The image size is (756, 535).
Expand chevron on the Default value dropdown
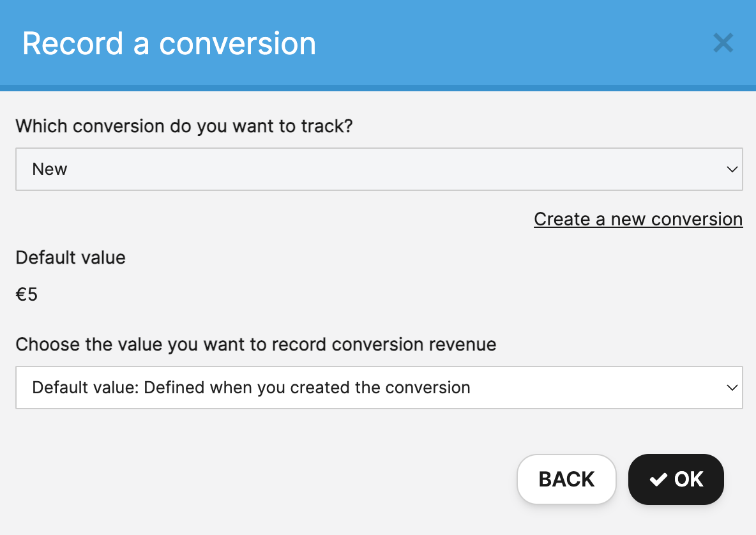point(732,388)
